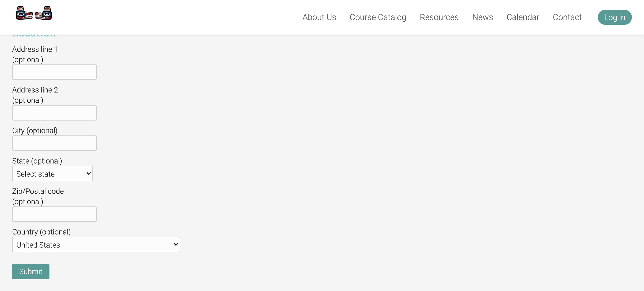
Task: Click the Contact navigation link
Action: click(567, 17)
